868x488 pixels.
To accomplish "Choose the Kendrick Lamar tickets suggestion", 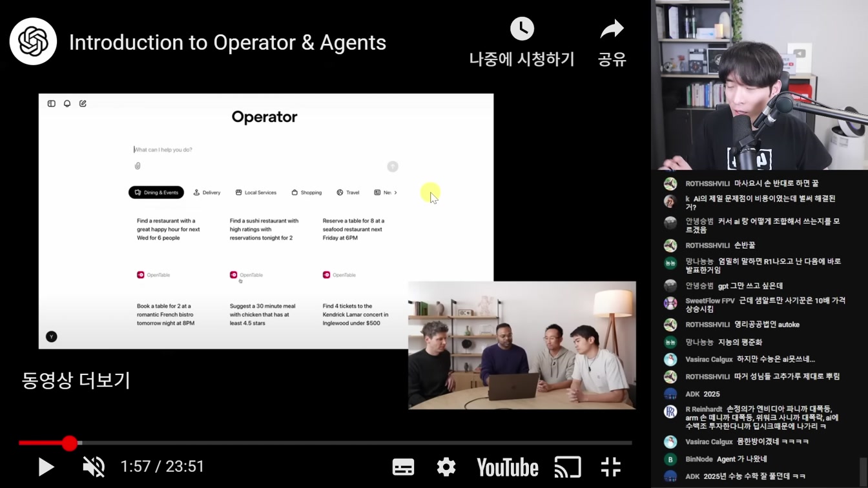I will [x=356, y=314].
